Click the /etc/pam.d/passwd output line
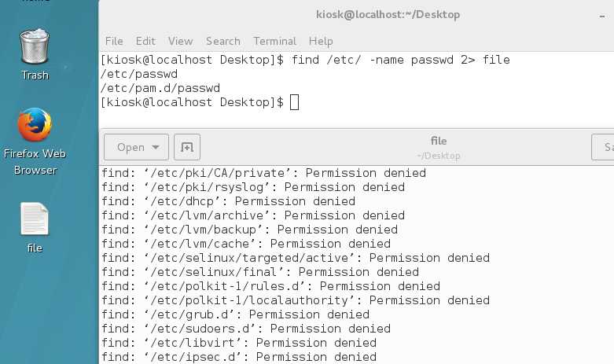This screenshot has height=364, width=614. tap(160, 88)
